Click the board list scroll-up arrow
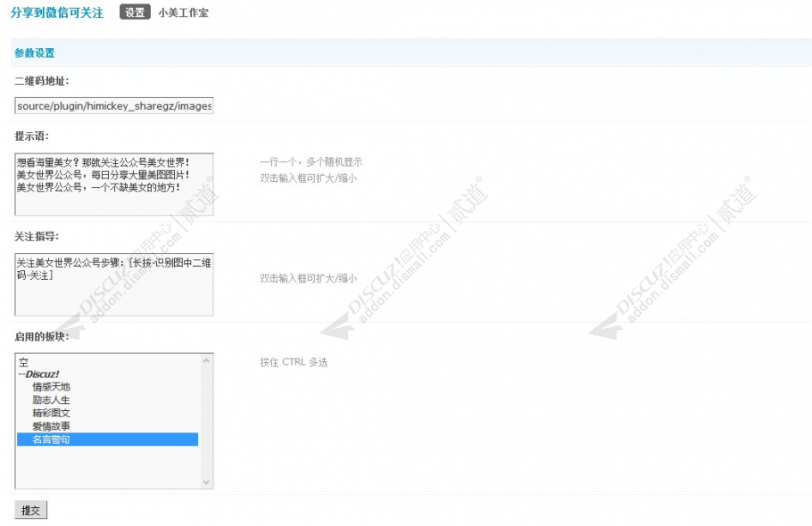 pyautogui.click(x=207, y=361)
